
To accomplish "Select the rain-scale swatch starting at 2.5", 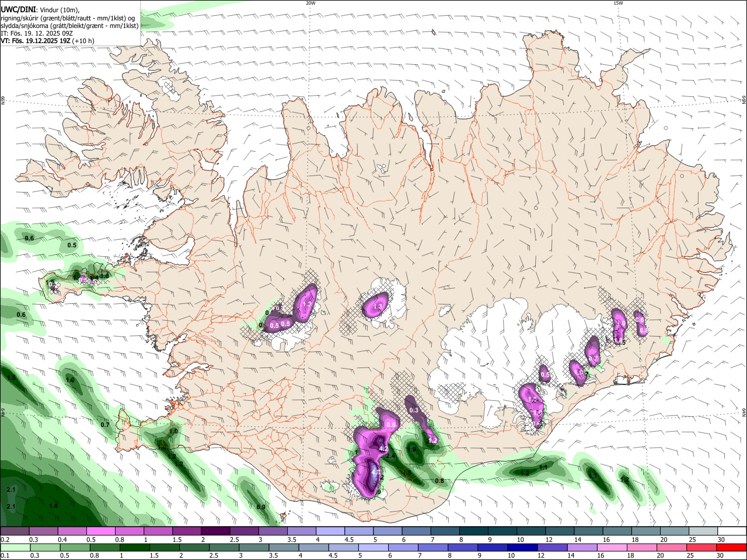I will [223, 548].
